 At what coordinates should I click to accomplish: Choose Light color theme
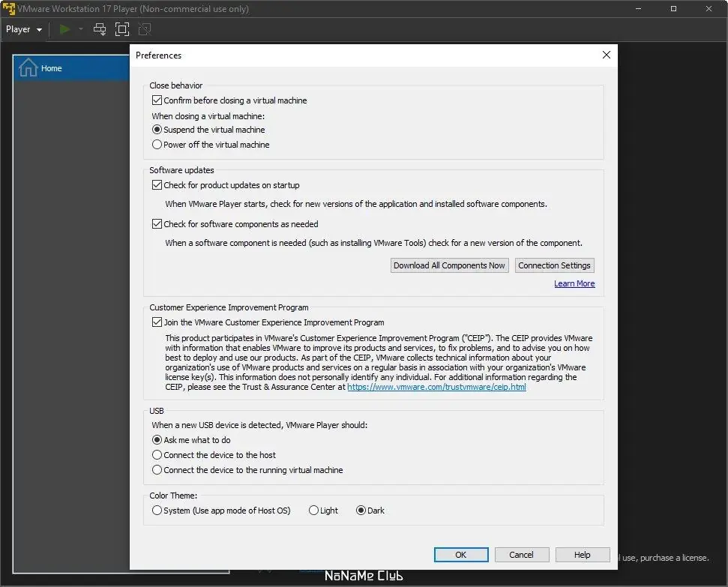click(323, 511)
